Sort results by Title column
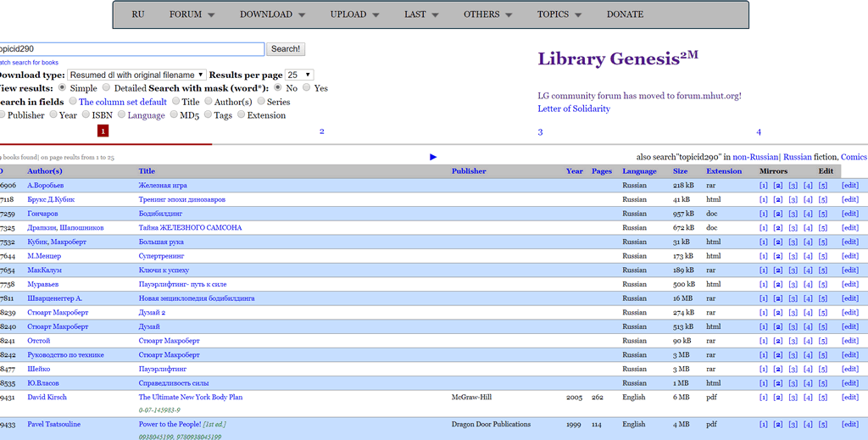 coord(147,171)
